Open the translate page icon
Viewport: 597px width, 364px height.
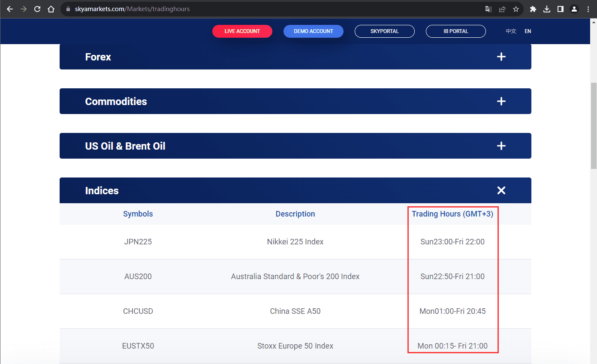click(x=488, y=9)
